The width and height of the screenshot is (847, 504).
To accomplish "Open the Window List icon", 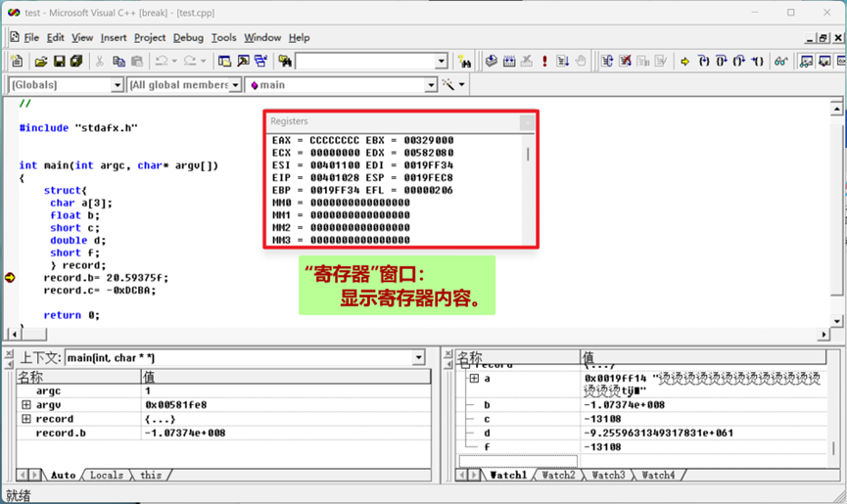I will tap(260, 61).
